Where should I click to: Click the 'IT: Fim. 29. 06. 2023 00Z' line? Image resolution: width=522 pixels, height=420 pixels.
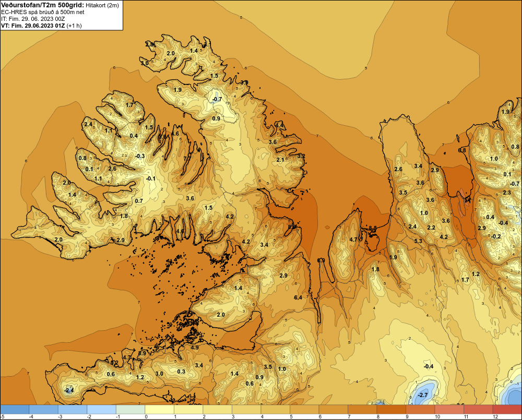point(33,19)
